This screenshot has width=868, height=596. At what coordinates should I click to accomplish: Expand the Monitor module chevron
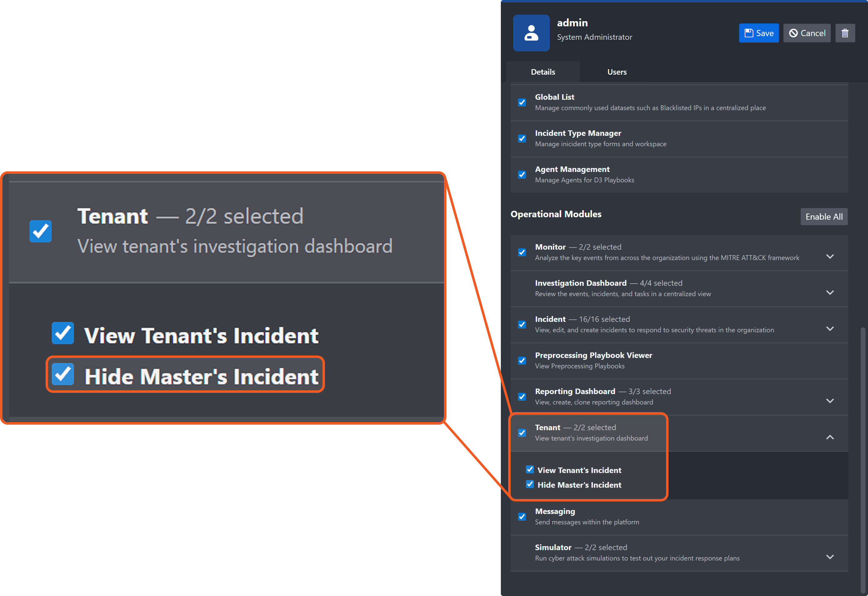click(829, 257)
